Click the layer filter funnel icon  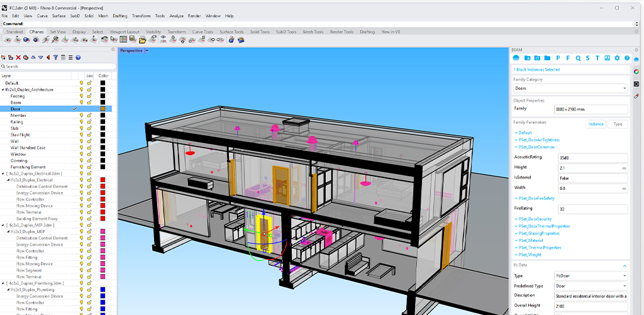(55, 57)
